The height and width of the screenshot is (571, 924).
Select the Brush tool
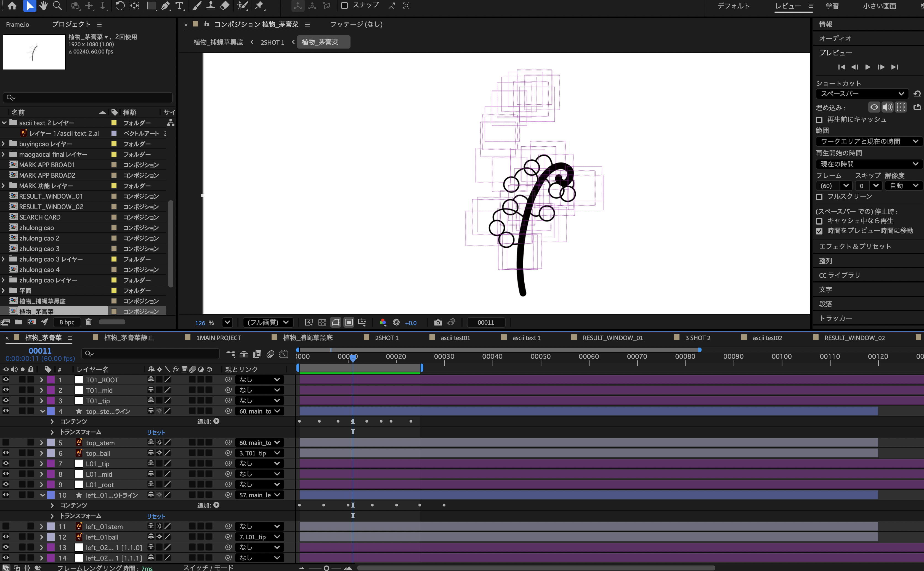tap(197, 6)
